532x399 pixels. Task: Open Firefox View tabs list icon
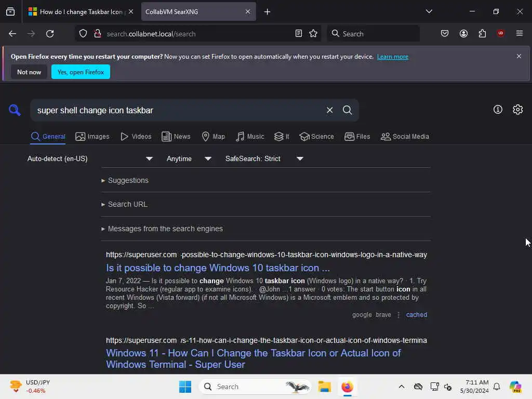coord(10,11)
